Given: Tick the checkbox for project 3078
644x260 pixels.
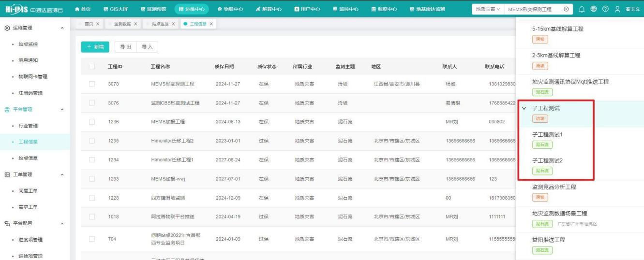Looking at the screenshot, I should 92,84.
